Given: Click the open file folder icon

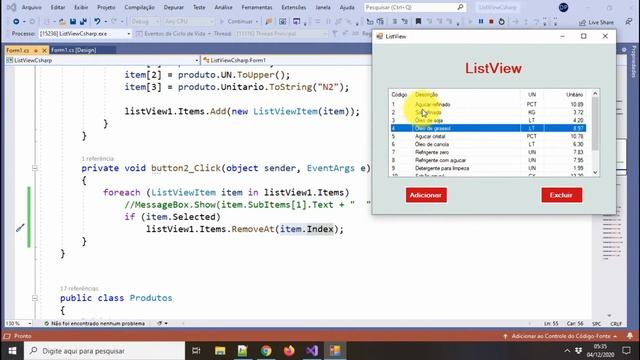Looking at the screenshot, I should [62, 21].
